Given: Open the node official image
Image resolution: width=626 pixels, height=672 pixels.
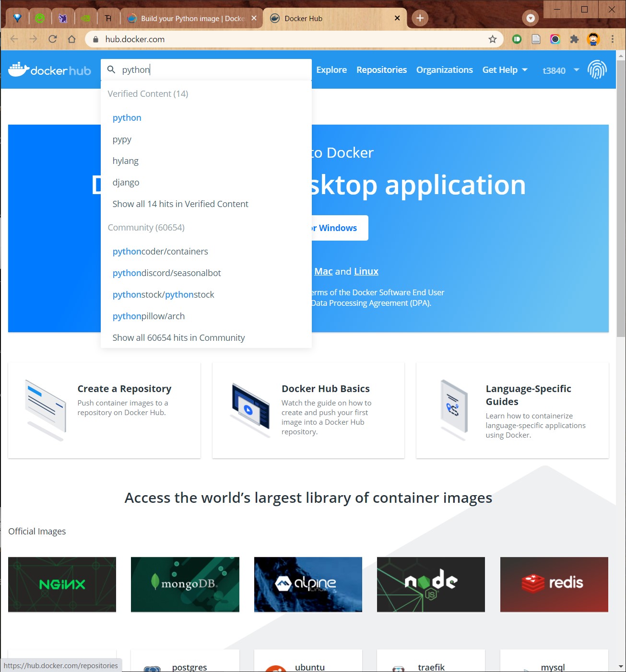Looking at the screenshot, I should click(x=431, y=584).
